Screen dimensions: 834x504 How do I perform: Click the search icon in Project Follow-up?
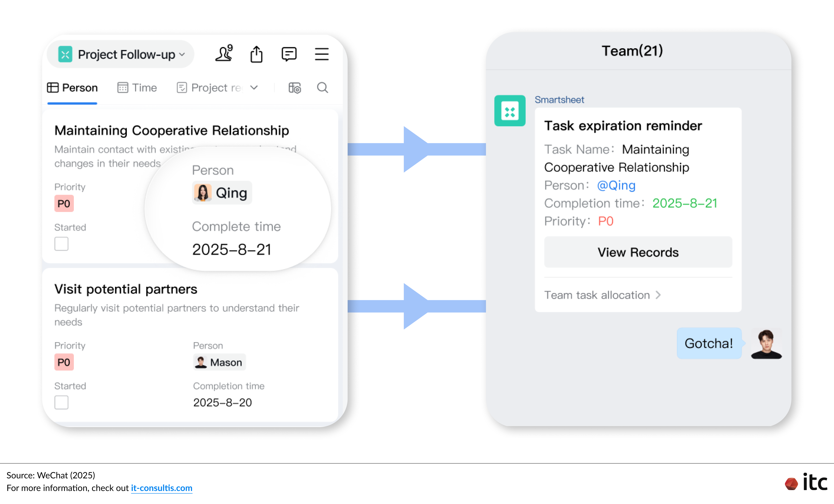pos(322,88)
